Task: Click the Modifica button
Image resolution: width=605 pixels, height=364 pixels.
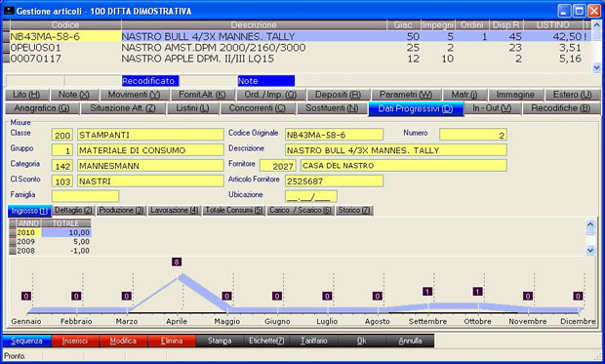Action: [x=123, y=341]
